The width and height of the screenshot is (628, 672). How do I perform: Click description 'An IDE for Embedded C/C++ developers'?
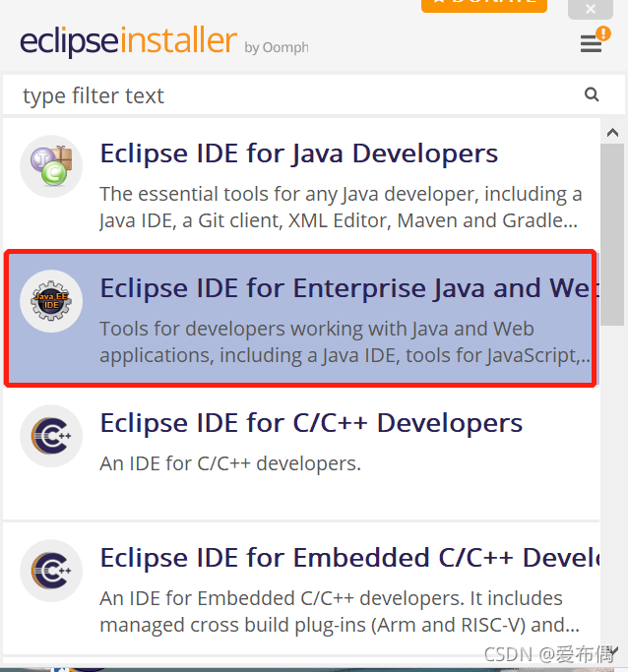[340, 612]
